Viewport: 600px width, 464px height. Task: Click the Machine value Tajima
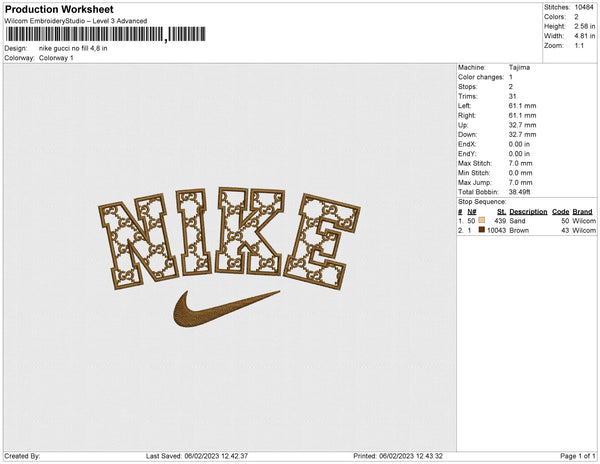pos(519,67)
